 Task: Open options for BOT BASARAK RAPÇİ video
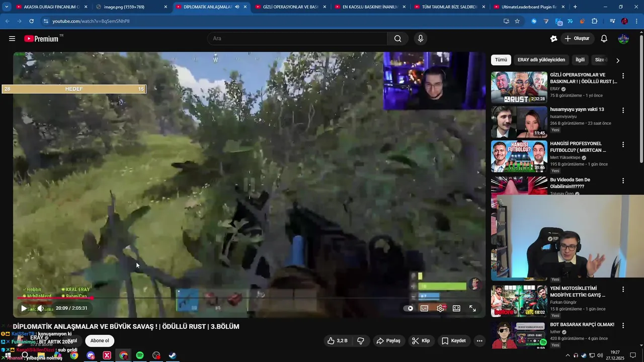click(x=623, y=325)
